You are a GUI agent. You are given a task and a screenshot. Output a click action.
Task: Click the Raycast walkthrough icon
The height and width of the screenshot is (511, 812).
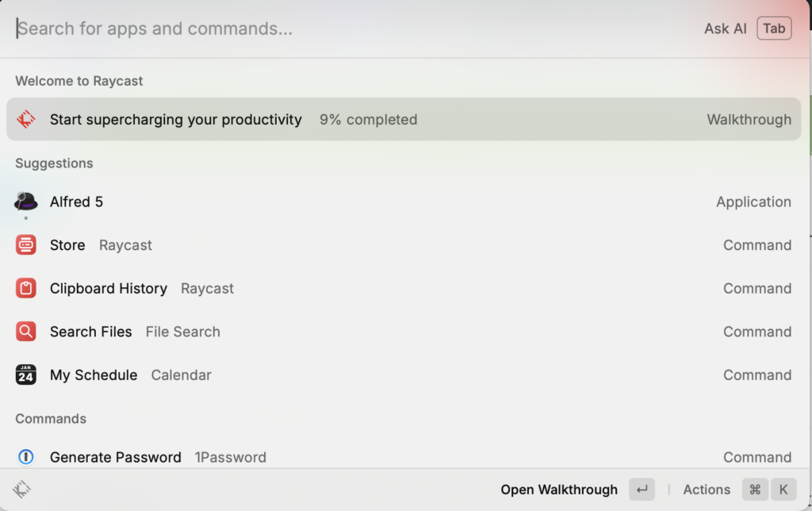[26, 120]
